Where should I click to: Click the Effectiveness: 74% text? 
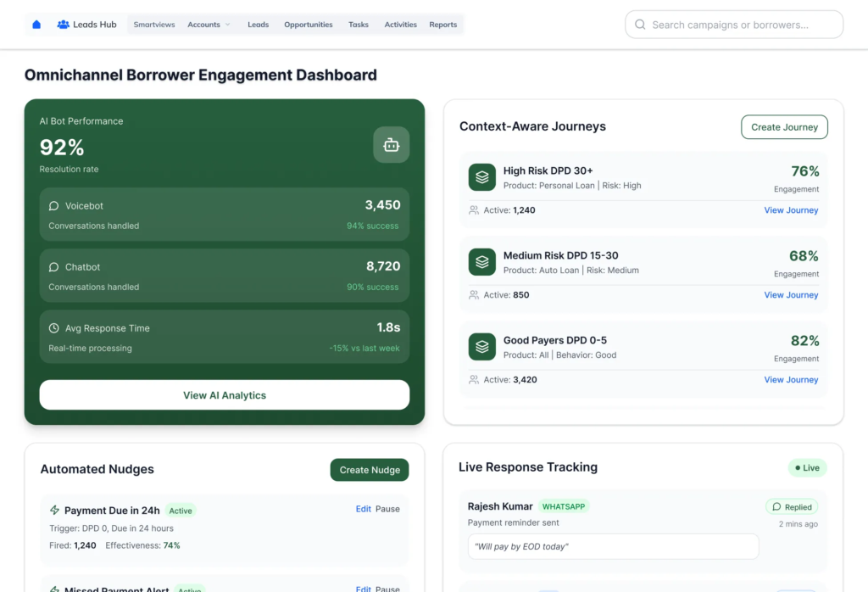coord(142,545)
